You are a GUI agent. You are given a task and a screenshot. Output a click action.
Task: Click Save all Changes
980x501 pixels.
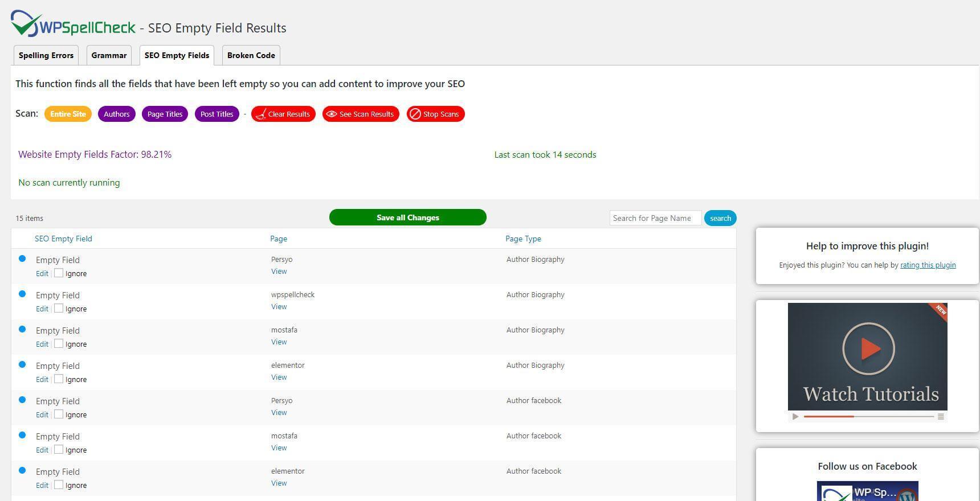pos(408,217)
